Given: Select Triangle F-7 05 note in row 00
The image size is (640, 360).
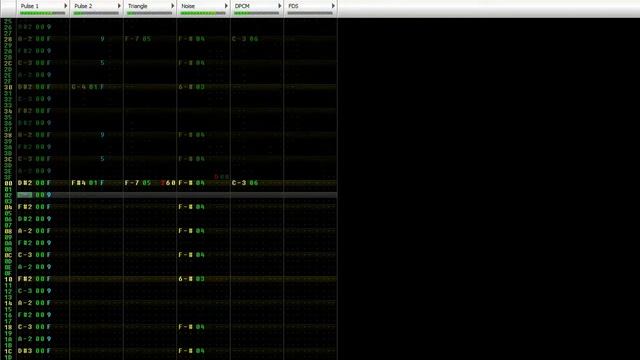Looking at the screenshot, I should coord(138,183).
